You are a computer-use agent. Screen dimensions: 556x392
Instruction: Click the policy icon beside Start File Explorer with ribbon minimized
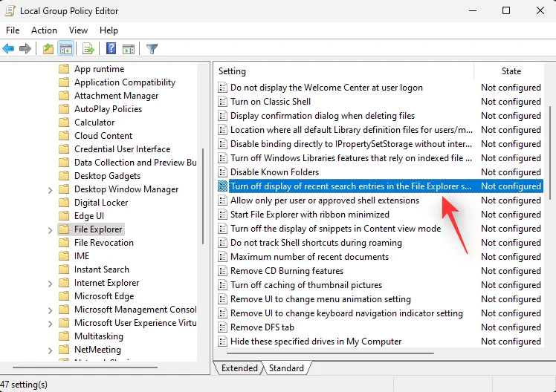coord(222,215)
